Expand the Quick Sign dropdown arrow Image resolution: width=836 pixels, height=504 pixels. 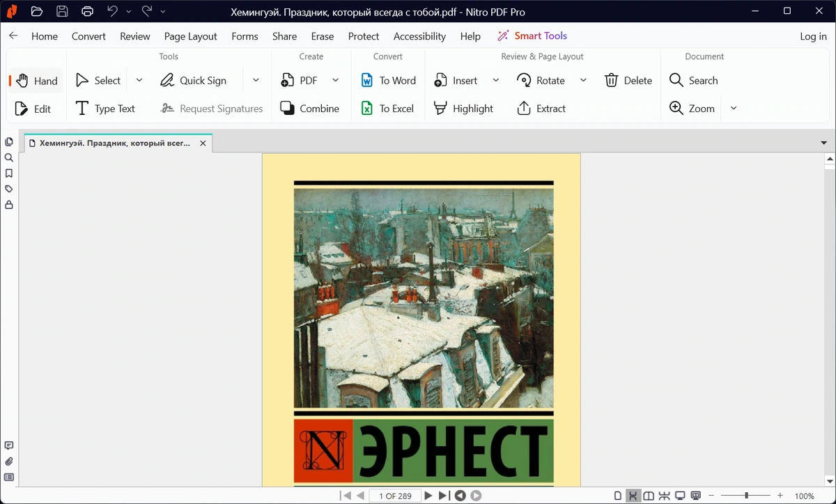point(256,81)
